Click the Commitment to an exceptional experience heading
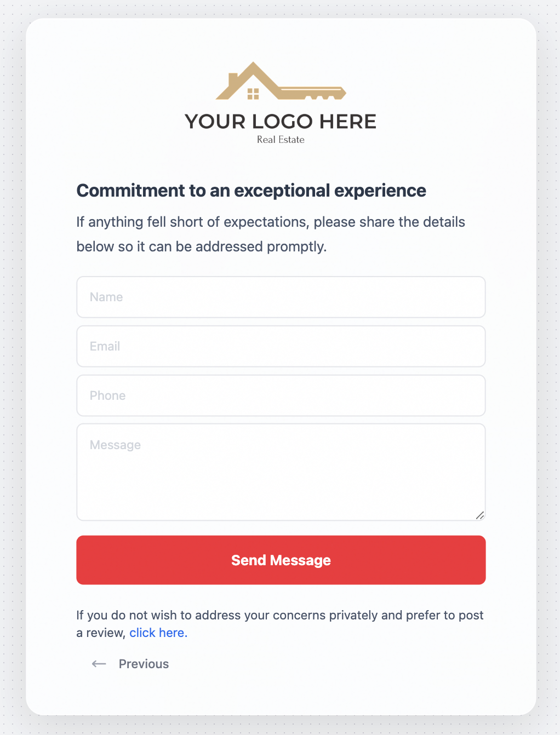Viewport: 560px width, 735px height. coord(251,191)
